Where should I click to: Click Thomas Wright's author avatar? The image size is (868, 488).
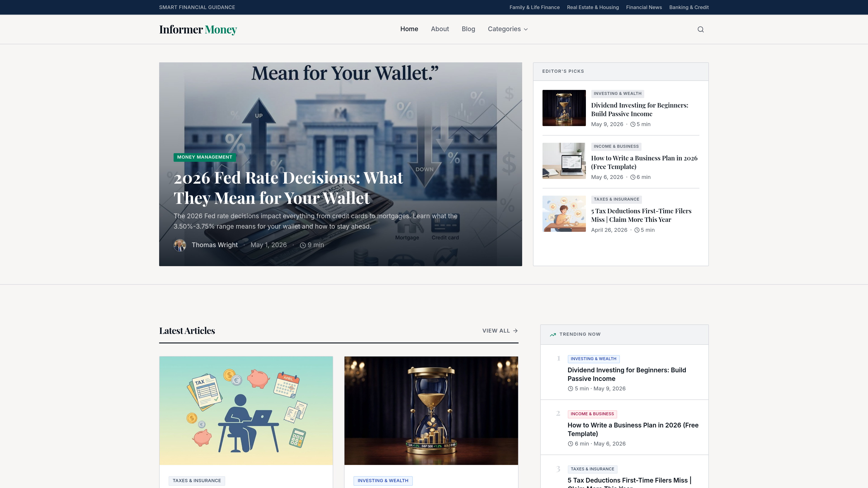click(x=180, y=245)
